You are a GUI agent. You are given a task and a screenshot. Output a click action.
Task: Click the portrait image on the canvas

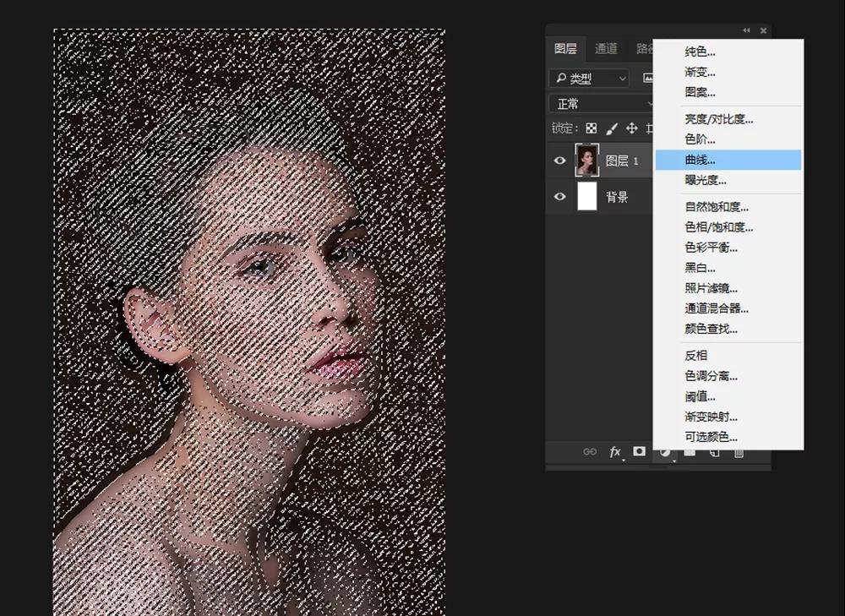tap(249, 322)
